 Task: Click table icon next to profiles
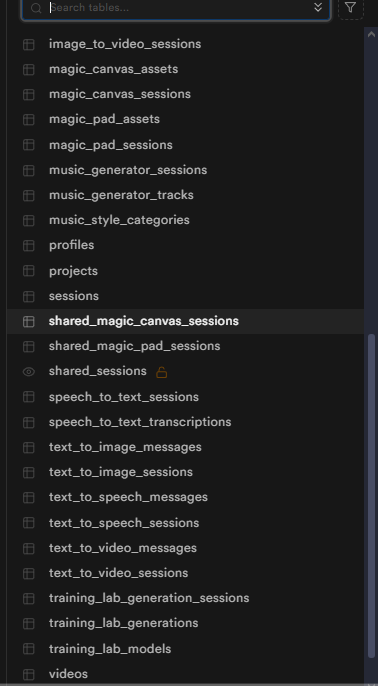[x=28, y=245]
